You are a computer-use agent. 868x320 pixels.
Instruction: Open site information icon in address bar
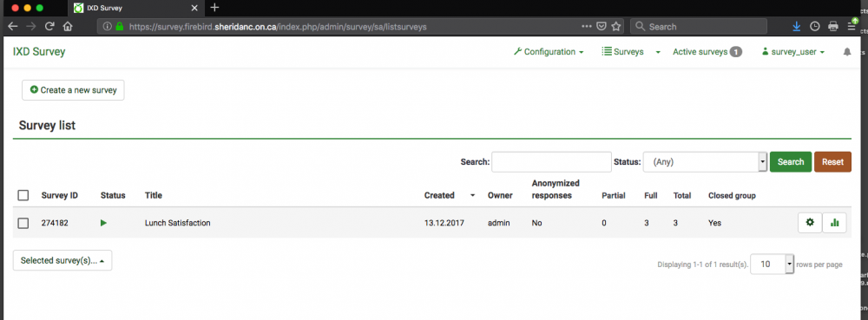108,26
